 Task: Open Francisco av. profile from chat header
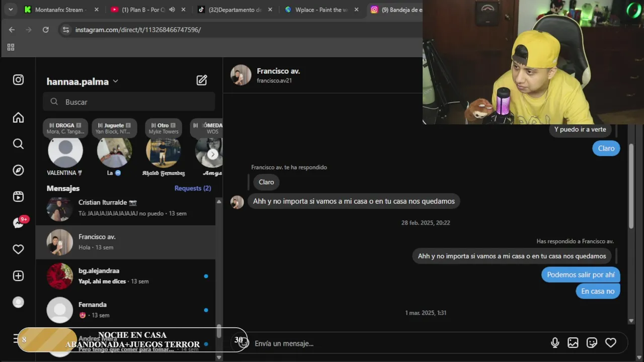point(278,71)
